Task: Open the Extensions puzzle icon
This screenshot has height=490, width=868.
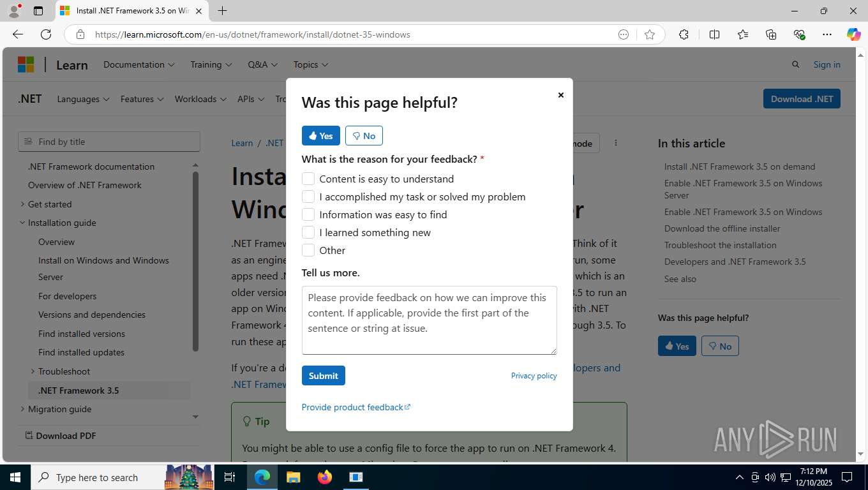Action: click(684, 34)
